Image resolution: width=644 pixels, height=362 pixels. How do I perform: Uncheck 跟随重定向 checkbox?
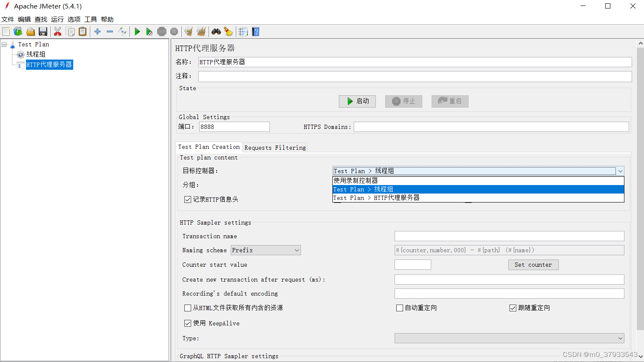[x=513, y=308]
